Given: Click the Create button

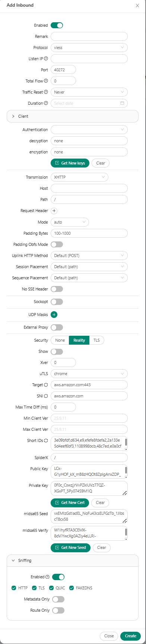Looking at the screenshot, I should (131, 636).
